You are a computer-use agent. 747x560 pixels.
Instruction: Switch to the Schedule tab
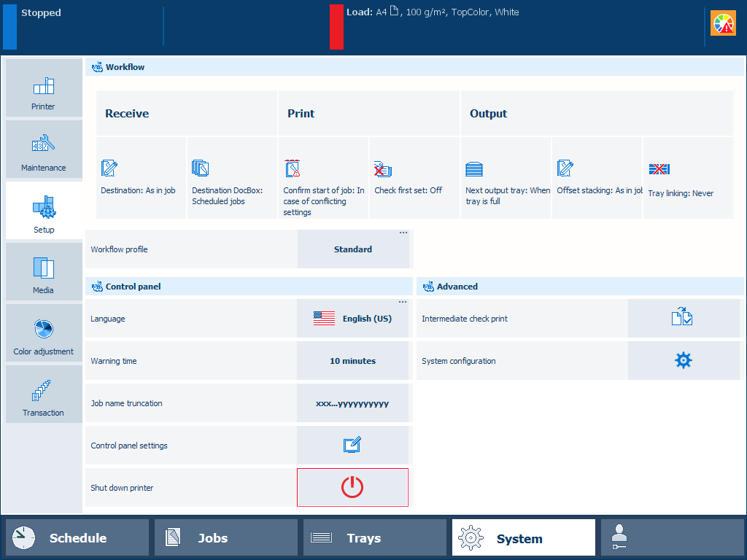pyautogui.click(x=77, y=538)
